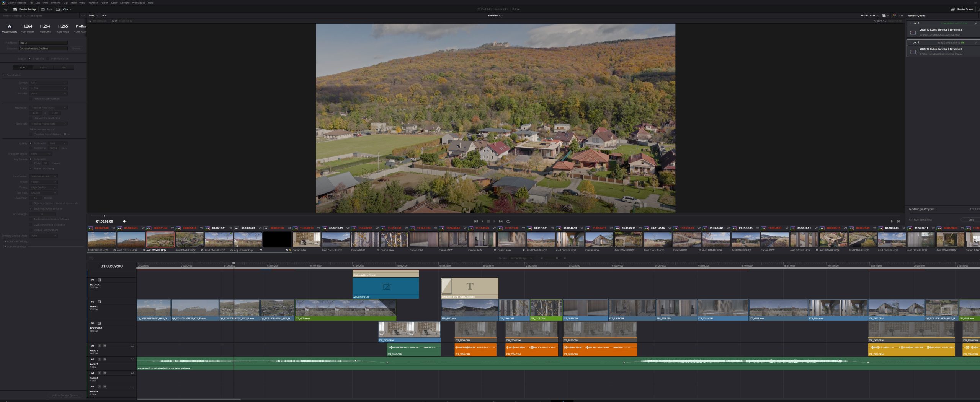Select the Left Lower Third title clip
Screen dimensions: 980x402
point(470,288)
